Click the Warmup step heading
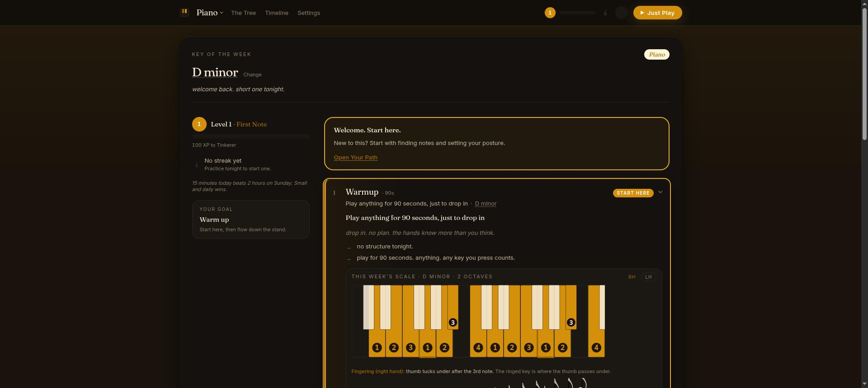This screenshot has height=388, width=868. point(362,192)
